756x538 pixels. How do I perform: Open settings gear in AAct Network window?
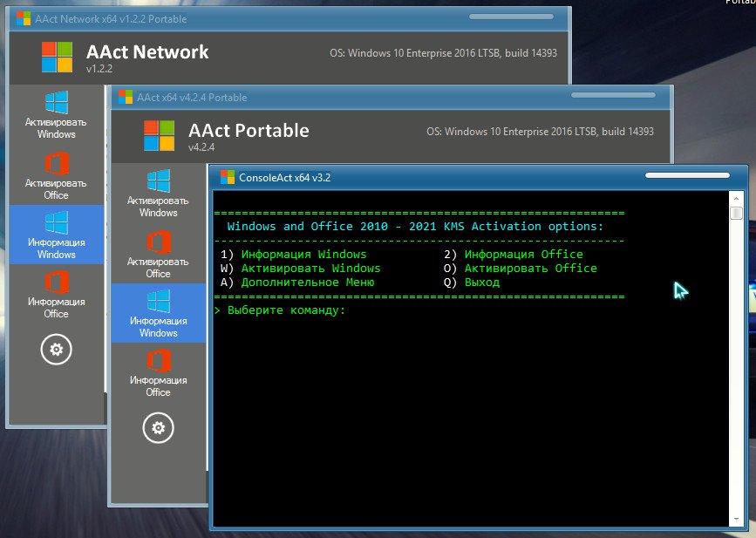coord(57,350)
